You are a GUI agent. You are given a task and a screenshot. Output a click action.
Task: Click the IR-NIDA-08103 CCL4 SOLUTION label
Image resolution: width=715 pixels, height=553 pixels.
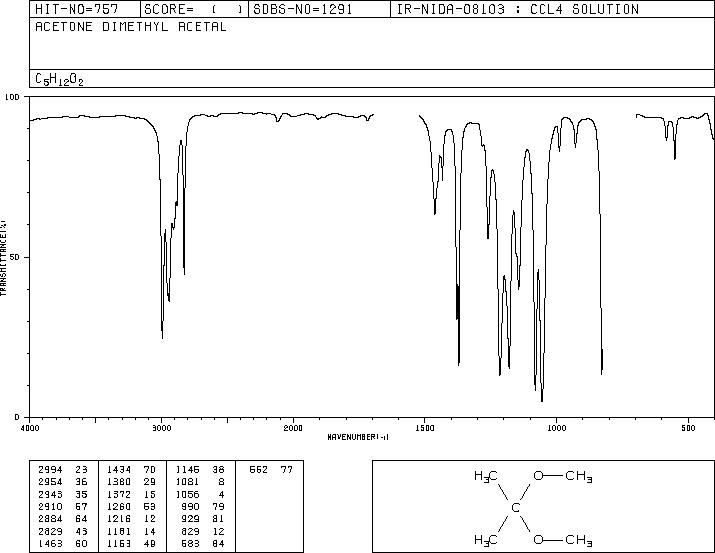(x=518, y=9)
